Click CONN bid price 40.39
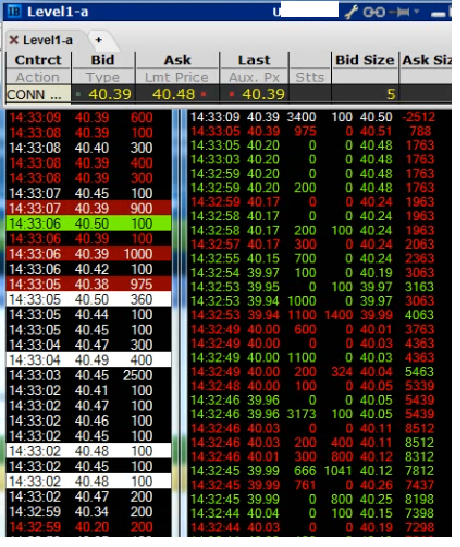 (110, 94)
